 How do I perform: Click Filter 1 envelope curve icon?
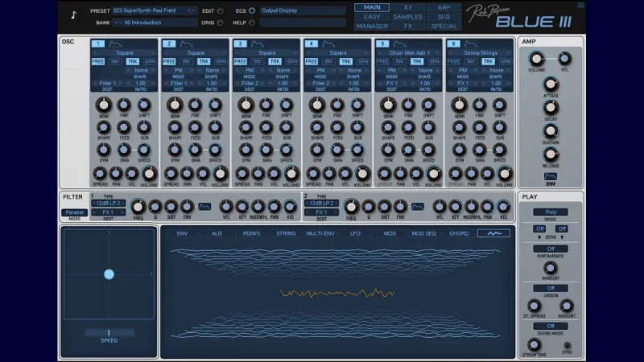point(204,207)
